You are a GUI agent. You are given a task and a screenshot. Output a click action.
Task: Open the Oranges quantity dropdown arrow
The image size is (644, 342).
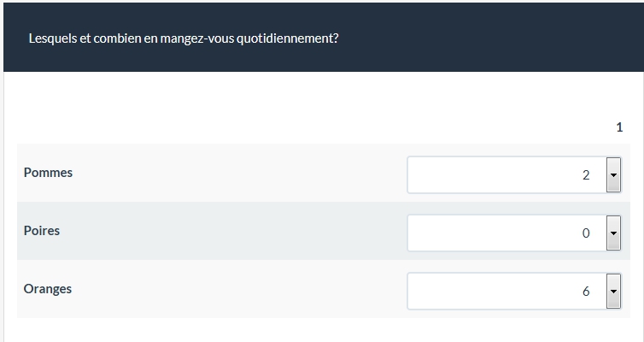click(x=612, y=291)
